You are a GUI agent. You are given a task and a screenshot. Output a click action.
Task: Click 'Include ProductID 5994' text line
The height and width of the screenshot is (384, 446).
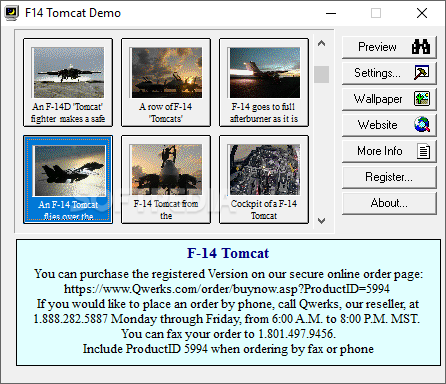point(228,349)
